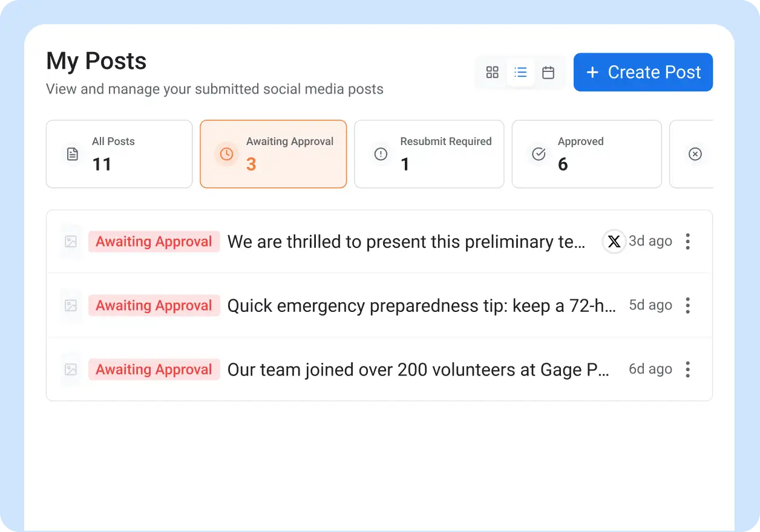Click the Create Post button
760x532 pixels.
643,73
